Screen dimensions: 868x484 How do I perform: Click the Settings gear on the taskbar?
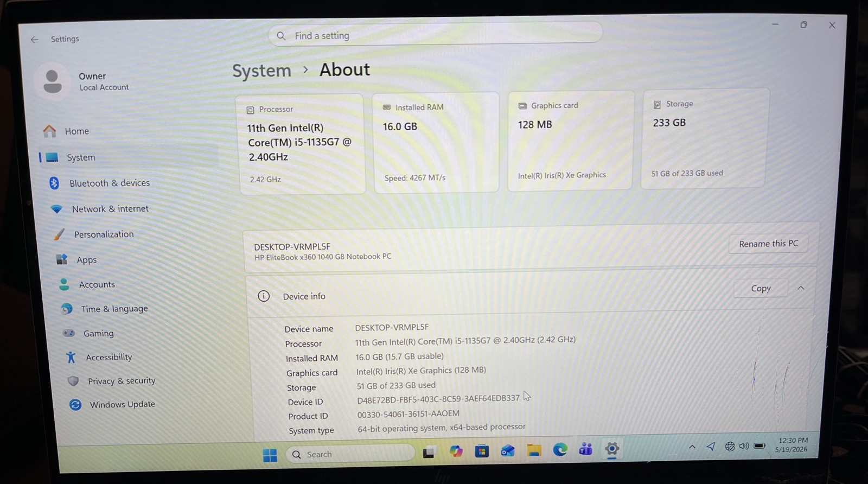pos(612,449)
